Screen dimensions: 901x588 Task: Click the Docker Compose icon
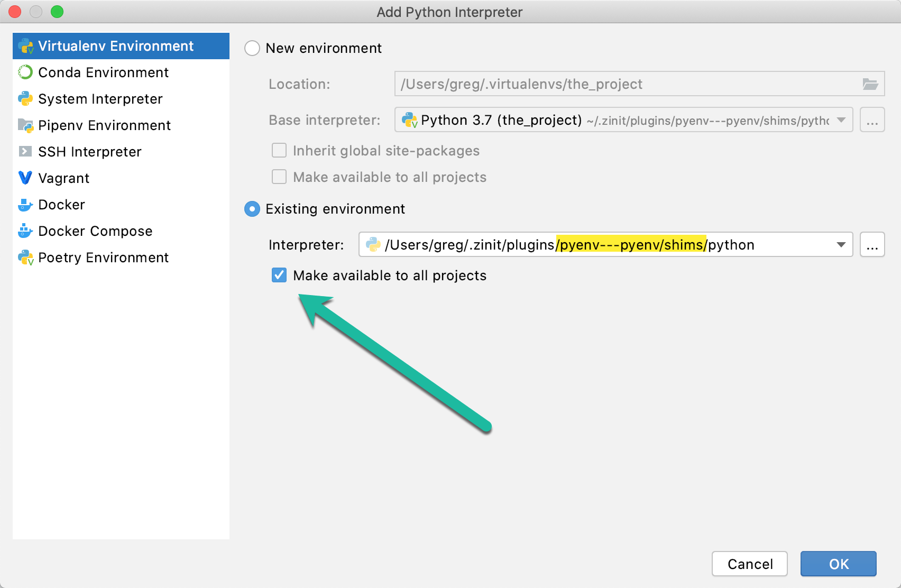[x=25, y=231]
